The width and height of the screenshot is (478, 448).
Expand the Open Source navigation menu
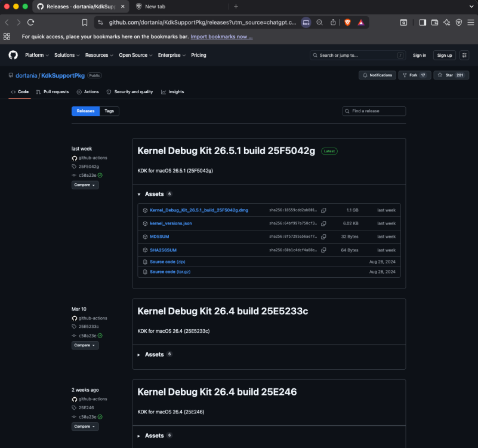pyautogui.click(x=135, y=55)
